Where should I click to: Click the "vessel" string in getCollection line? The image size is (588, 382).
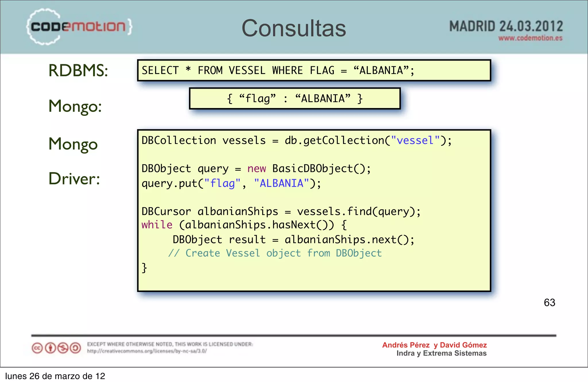[415, 141]
